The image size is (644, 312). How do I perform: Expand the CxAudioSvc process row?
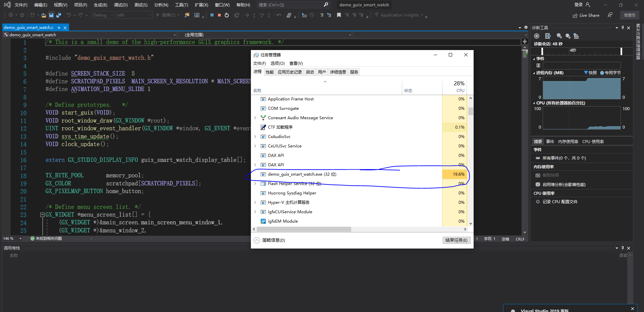255,137
